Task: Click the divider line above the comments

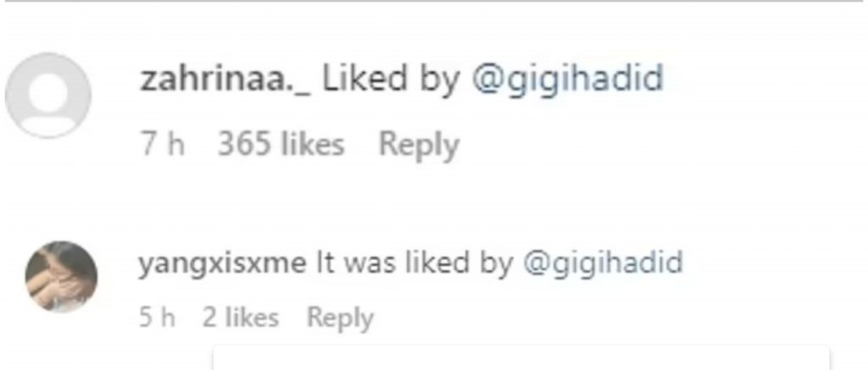Action: [434, 2]
